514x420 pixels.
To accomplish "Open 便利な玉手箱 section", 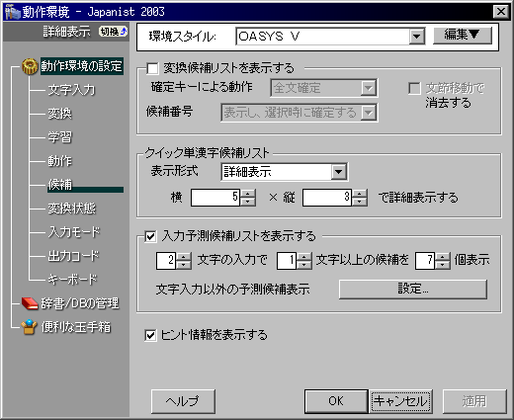I will (76, 327).
